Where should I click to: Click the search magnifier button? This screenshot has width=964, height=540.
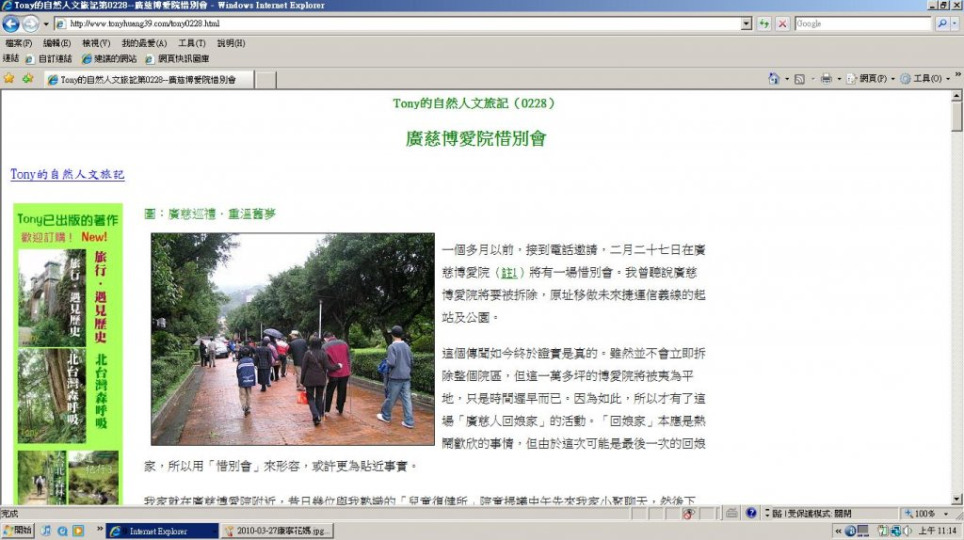(x=941, y=24)
